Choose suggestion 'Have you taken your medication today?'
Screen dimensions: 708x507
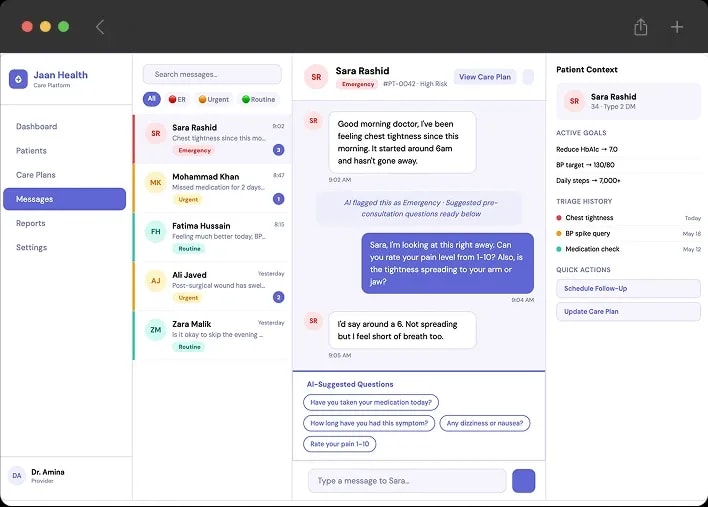pyautogui.click(x=371, y=402)
